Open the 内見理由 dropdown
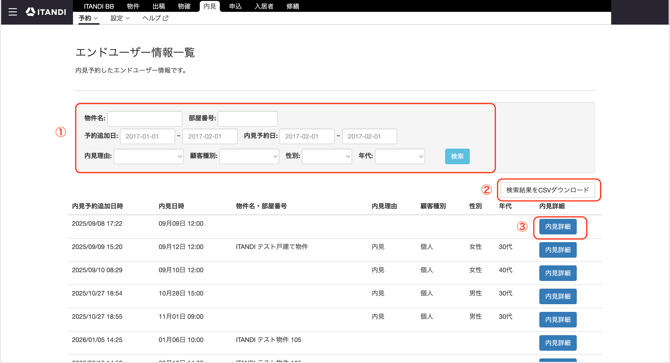Image resolution: width=670 pixels, height=363 pixels. [x=149, y=156]
